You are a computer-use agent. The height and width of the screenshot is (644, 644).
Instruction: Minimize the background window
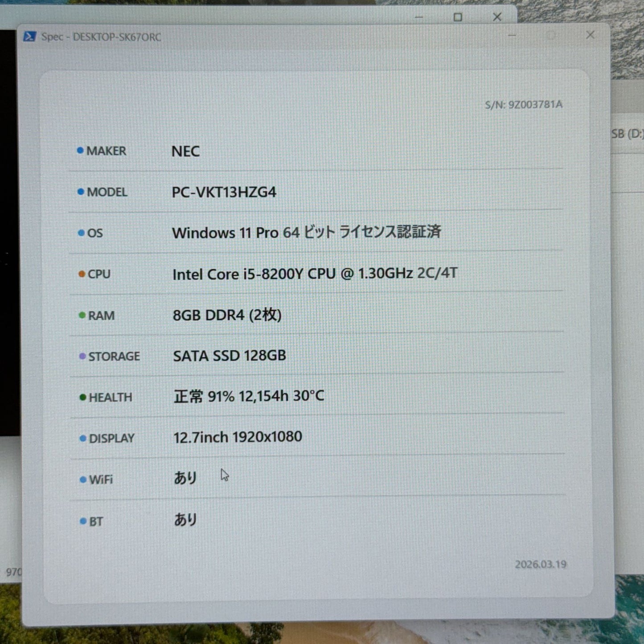pyautogui.click(x=418, y=17)
